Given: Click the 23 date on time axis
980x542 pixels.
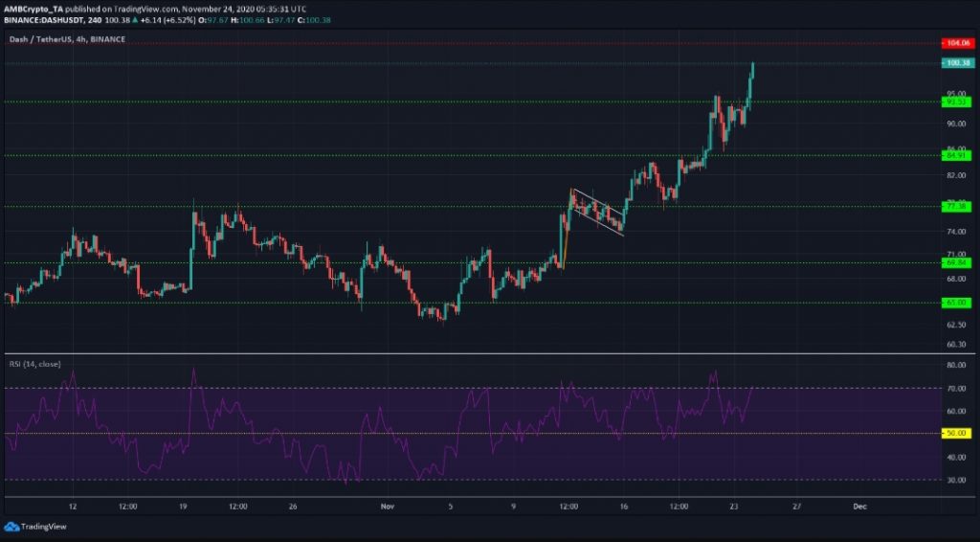Looking at the screenshot, I should [x=734, y=507].
